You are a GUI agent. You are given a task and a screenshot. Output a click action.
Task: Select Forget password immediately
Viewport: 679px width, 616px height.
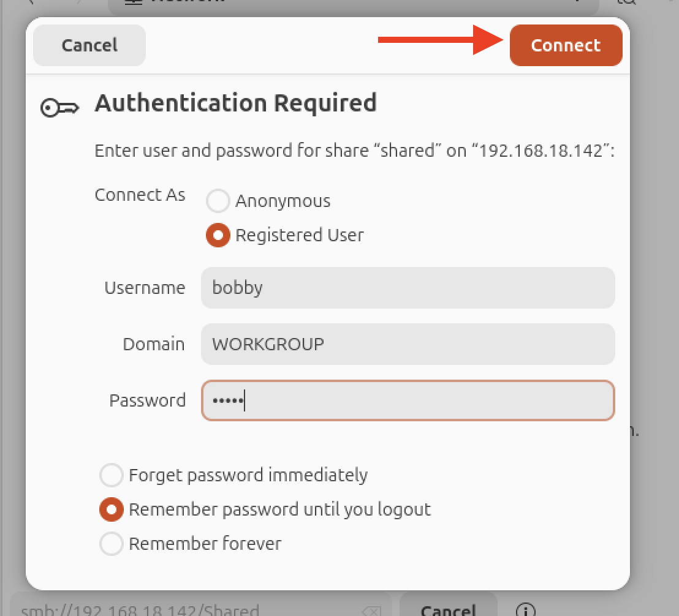coord(112,475)
